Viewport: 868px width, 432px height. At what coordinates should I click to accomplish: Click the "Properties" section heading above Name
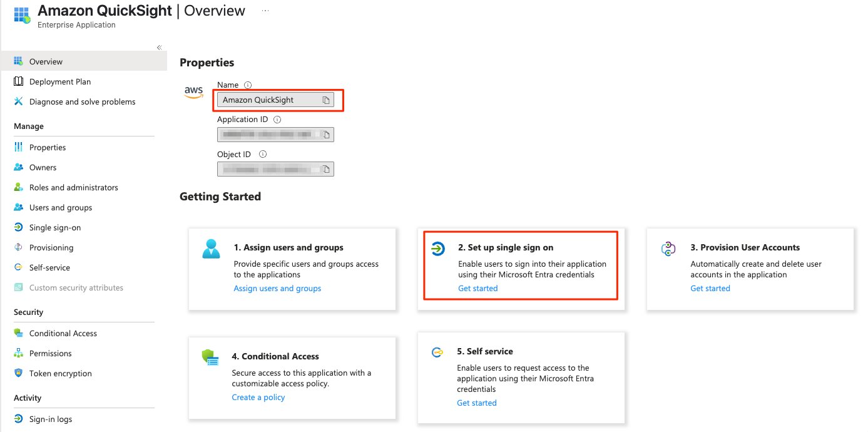pos(207,63)
